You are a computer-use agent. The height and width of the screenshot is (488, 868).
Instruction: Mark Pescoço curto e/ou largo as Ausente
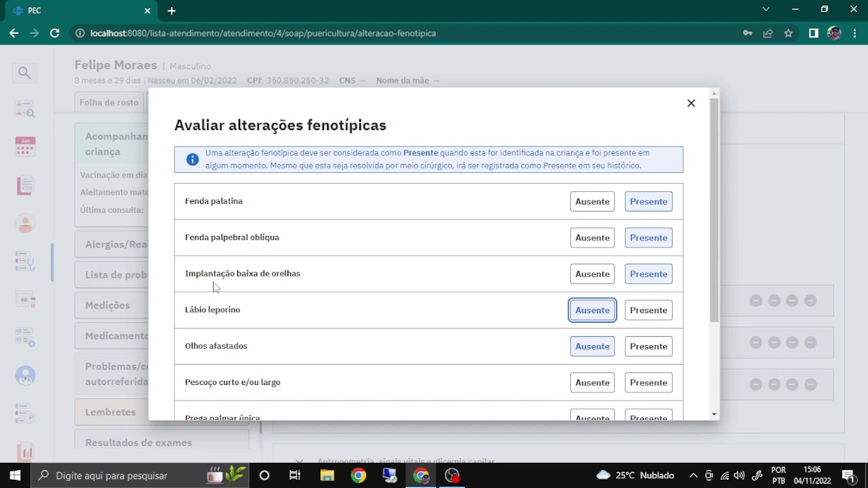[x=592, y=383]
